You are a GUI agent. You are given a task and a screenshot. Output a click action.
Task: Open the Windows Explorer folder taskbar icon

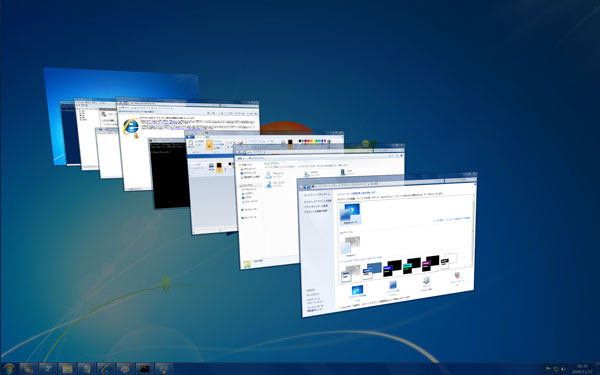coord(67,369)
